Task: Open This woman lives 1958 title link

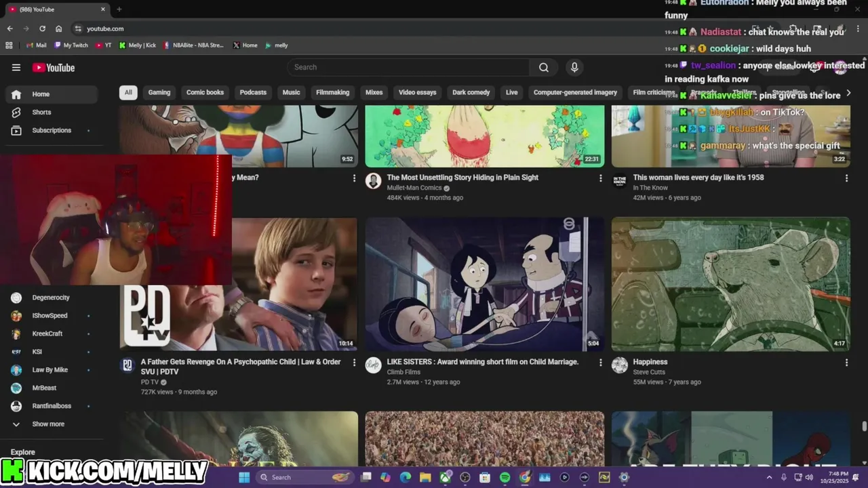Action: pyautogui.click(x=698, y=178)
